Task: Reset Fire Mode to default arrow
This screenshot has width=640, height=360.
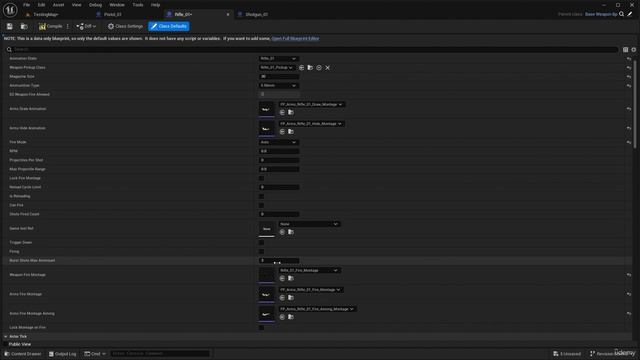Action: 629,142
